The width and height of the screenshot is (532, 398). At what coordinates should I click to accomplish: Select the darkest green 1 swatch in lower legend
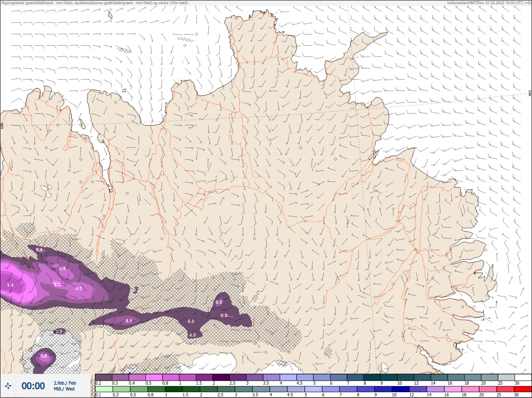174,389
